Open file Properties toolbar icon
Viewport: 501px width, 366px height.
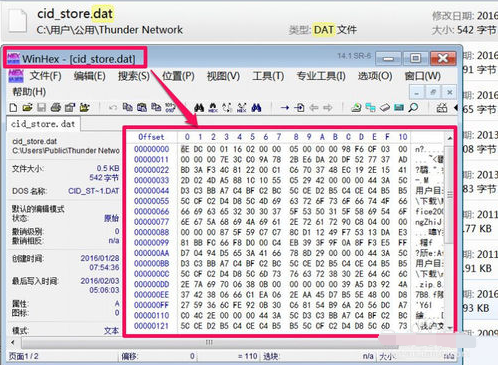70,107
